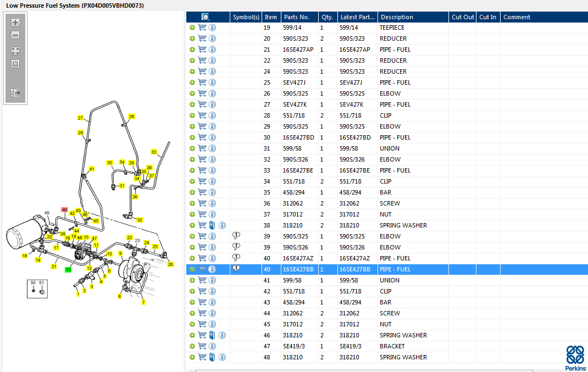The height and width of the screenshot is (372, 588).
Task: Select callout 27 on fuel pipe diagram
Action: tap(80, 118)
